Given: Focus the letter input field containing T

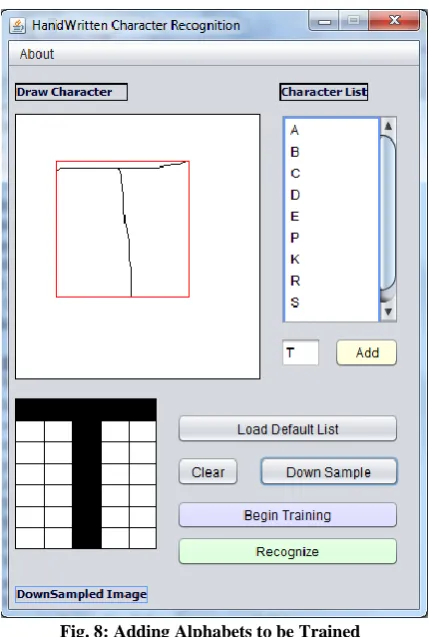Looking at the screenshot, I should point(301,352).
